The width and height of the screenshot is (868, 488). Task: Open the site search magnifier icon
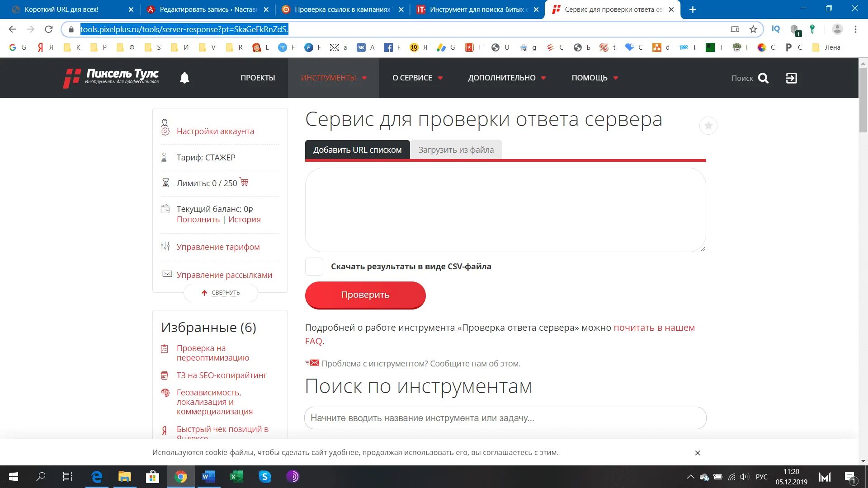[x=763, y=78]
